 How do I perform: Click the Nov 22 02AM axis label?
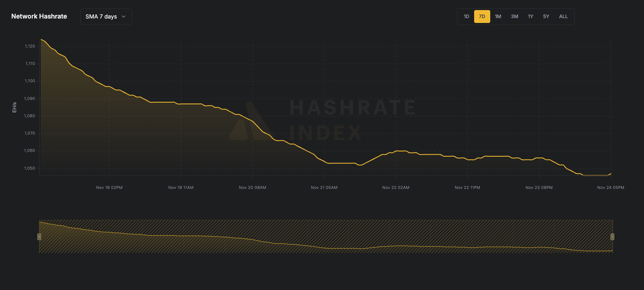click(x=396, y=188)
